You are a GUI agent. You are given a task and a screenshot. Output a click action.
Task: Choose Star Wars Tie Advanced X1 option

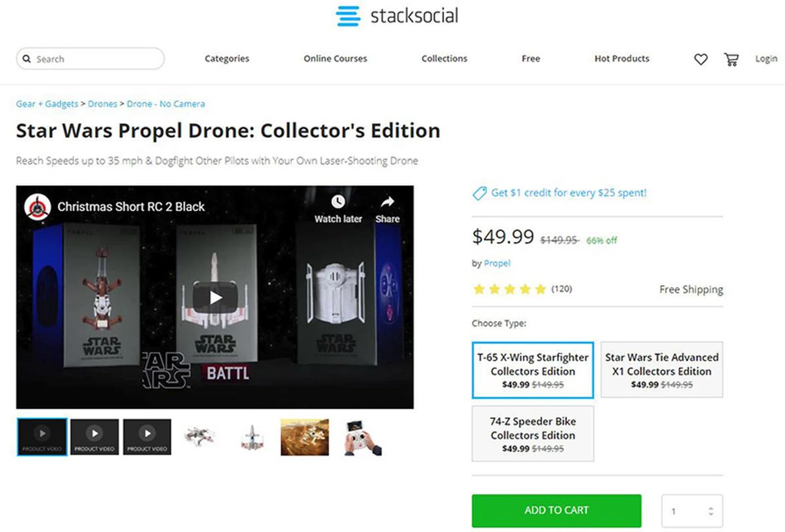[x=662, y=370]
